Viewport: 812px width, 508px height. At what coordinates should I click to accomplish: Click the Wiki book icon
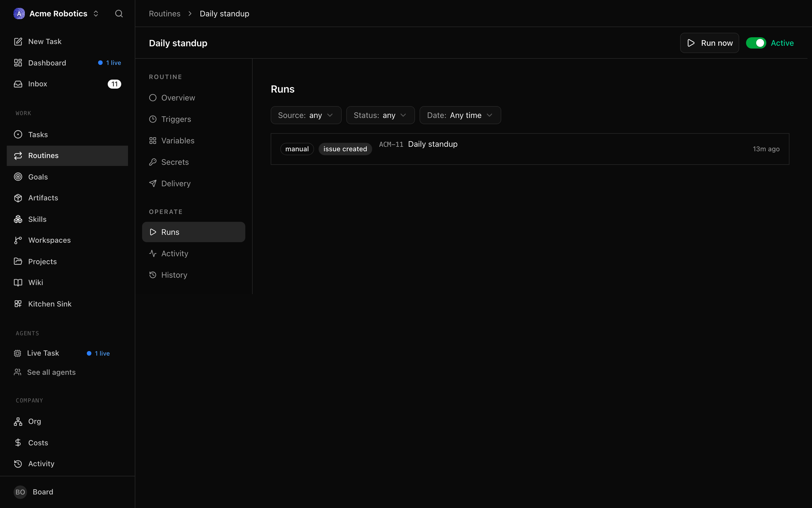click(x=18, y=283)
